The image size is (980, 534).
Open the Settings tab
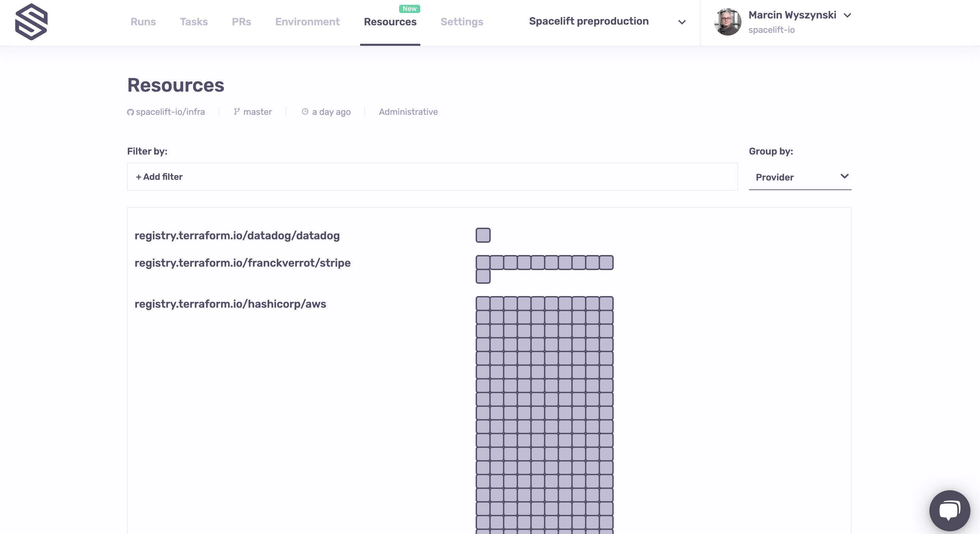point(461,22)
